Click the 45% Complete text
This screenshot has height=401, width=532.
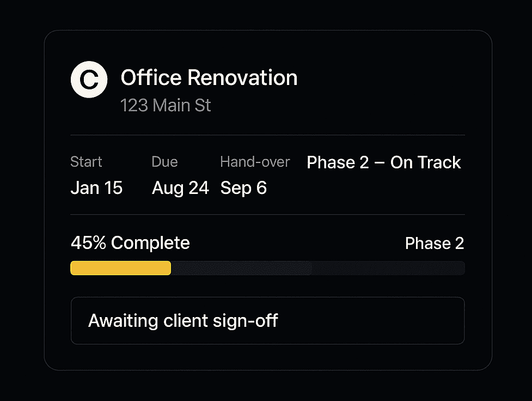(x=130, y=243)
